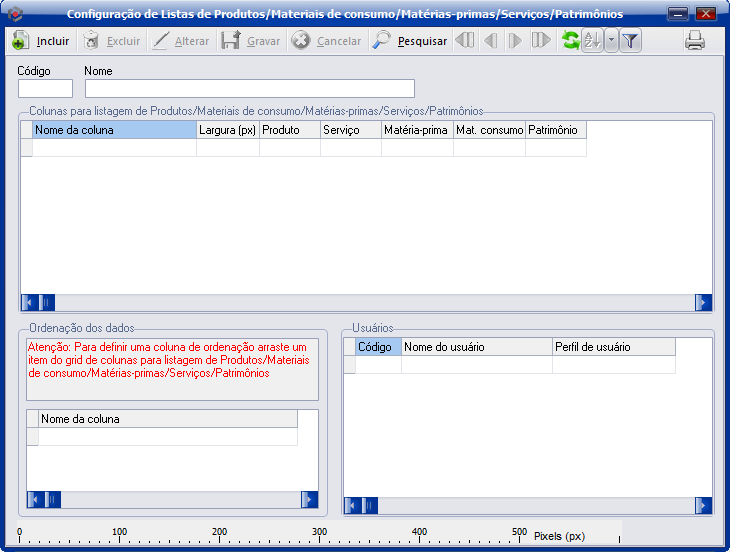The height and width of the screenshot is (552, 730).
Task: Click the Gravar floppy disk icon
Action: [x=231, y=40]
